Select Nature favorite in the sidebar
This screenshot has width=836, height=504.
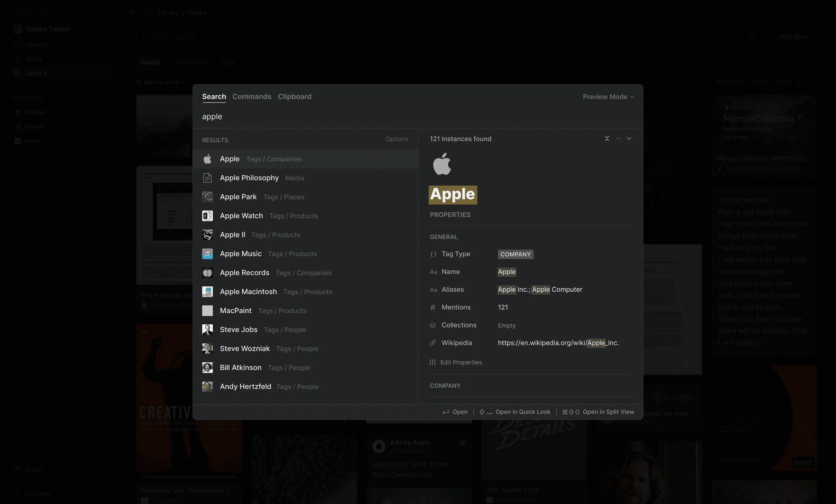34,127
